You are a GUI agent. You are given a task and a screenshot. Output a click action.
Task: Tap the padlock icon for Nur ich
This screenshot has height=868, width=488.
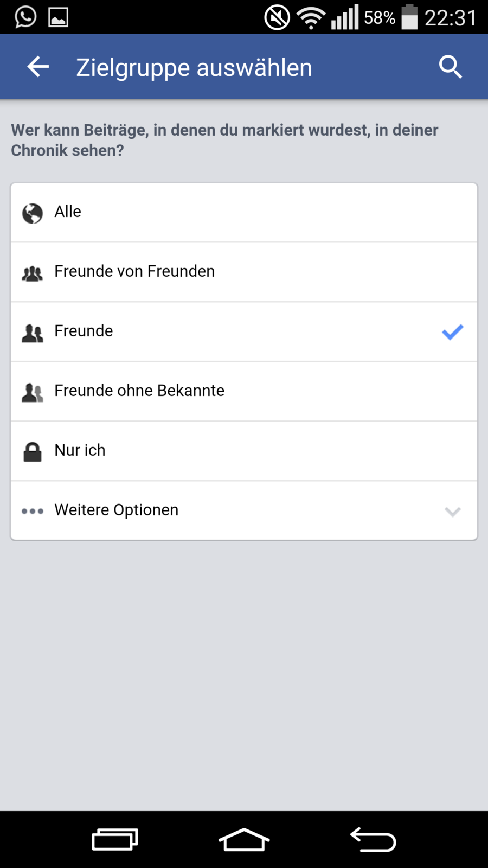coord(33,452)
